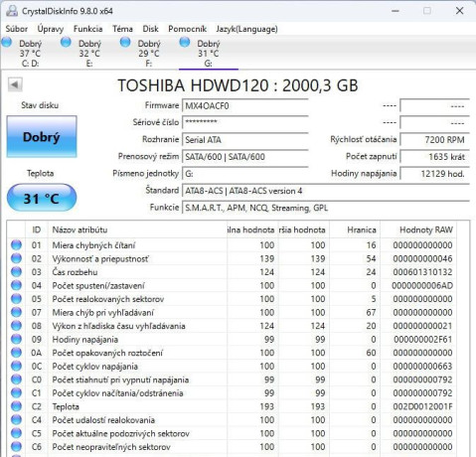The width and height of the screenshot is (476, 457).
Task: Click the status orb for attribute 08
Action: point(16,326)
